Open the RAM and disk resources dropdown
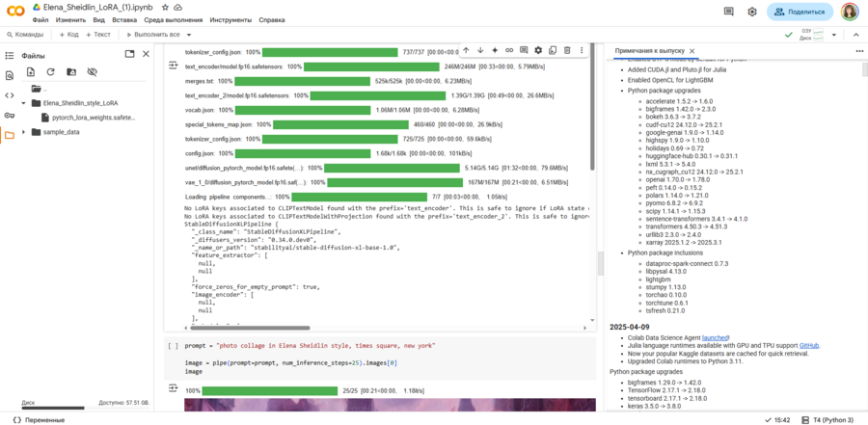 (x=834, y=35)
